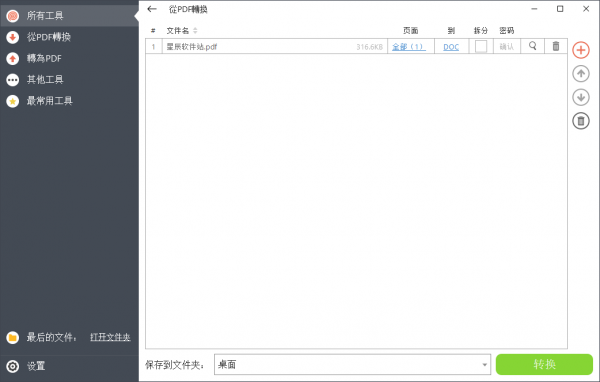Image resolution: width=600 pixels, height=382 pixels.
Task: Click the green 转换 button
Action: (544, 364)
